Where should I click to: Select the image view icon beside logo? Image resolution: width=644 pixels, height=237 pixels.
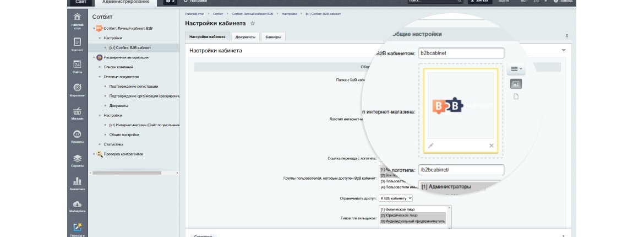(516, 84)
